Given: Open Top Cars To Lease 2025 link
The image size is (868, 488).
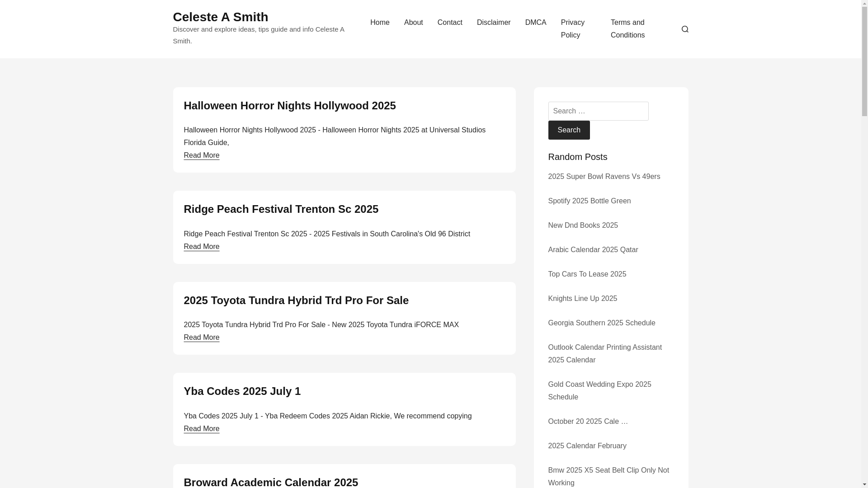Looking at the screenshot, I should pyautogui.click(x=587, y=274).
